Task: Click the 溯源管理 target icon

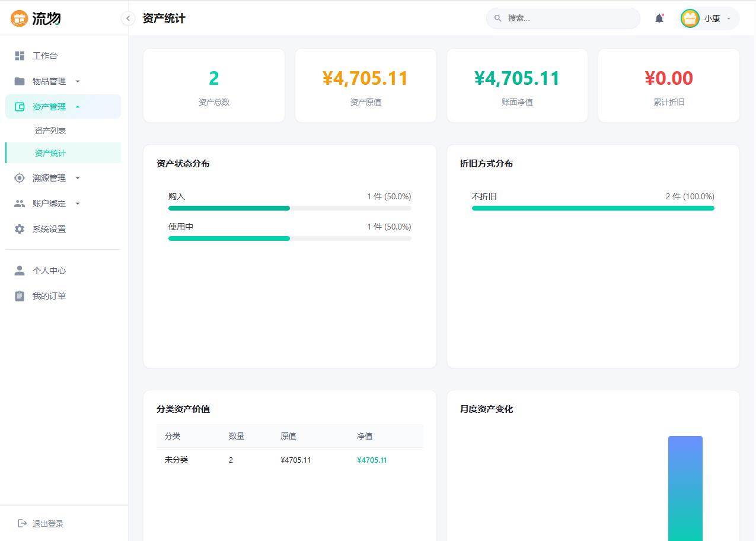Action: [x=20, y=178]
